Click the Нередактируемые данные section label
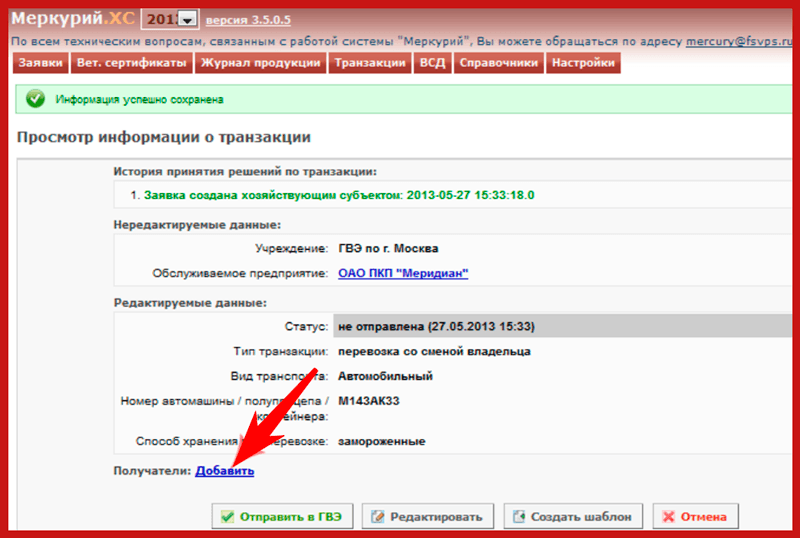800x538 pixels. (x=197, y=225)
